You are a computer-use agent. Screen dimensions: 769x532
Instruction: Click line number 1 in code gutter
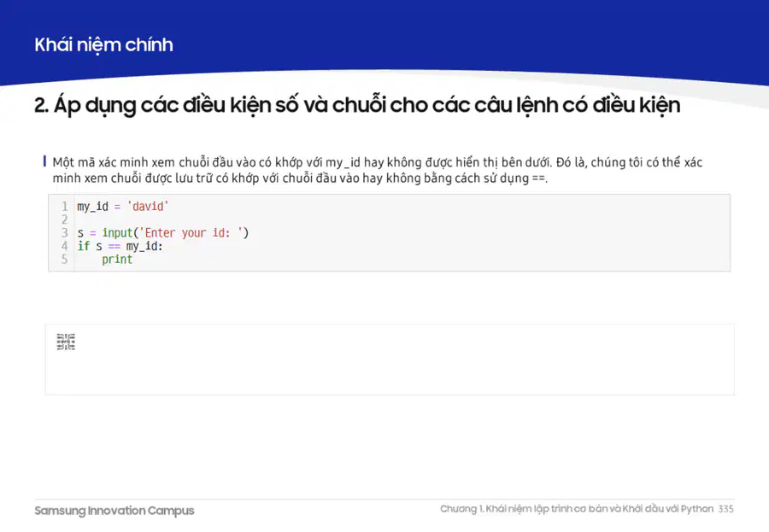[x=64, y=207]
